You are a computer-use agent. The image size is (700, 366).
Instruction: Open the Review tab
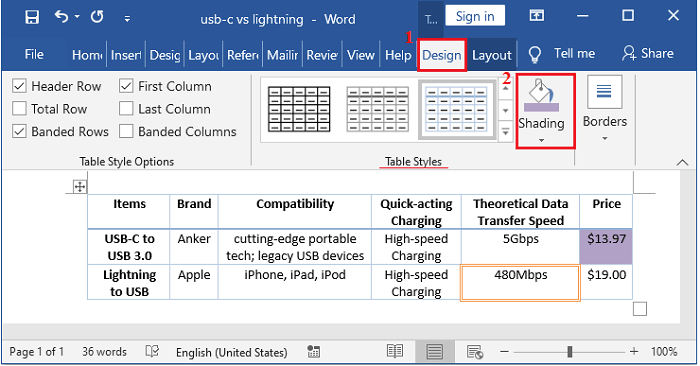click(322, 55)
